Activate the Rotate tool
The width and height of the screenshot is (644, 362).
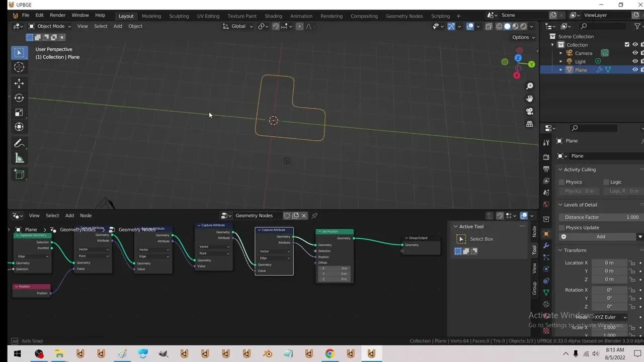tap(19, 98)
